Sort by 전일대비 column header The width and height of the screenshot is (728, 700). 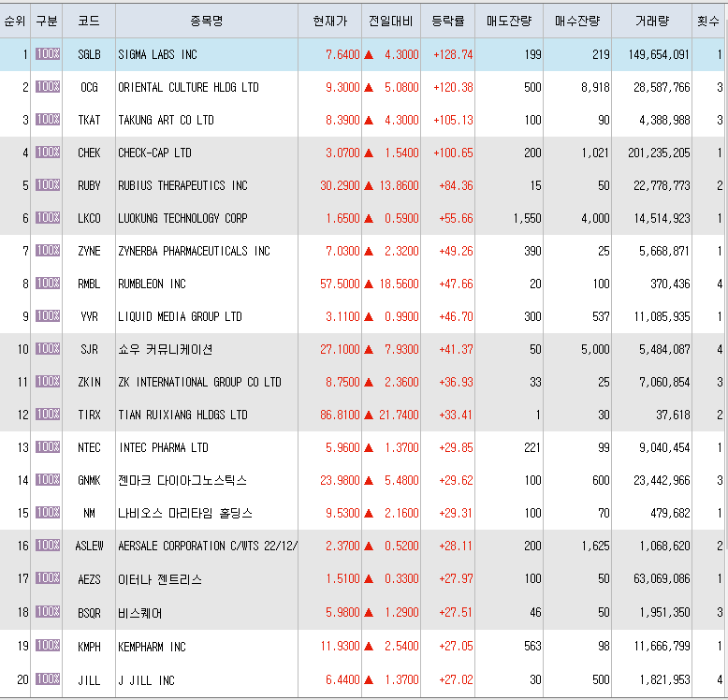[391, 21]
